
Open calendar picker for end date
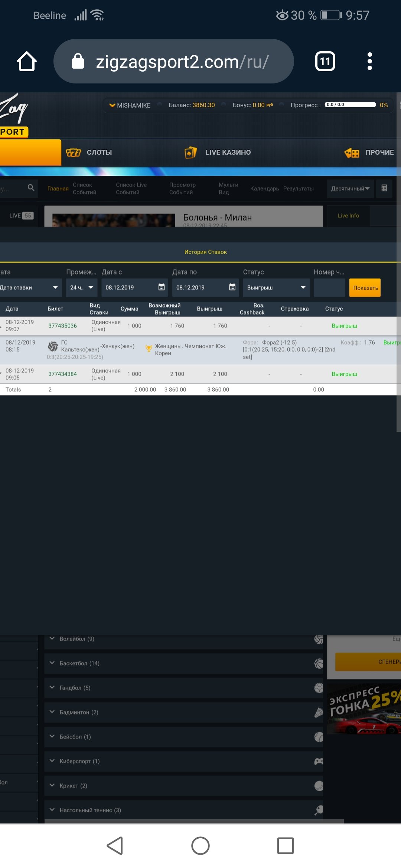coord(232,287)
